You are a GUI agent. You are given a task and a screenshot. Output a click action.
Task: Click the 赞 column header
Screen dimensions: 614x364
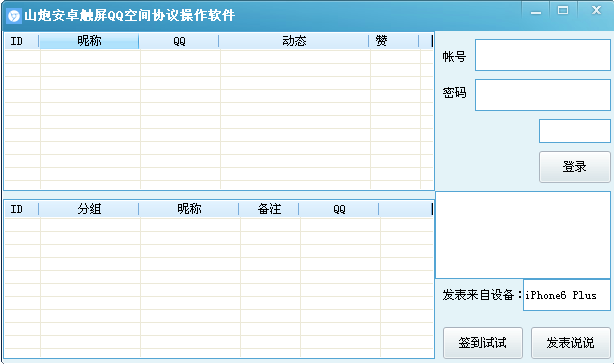[x=394, y=41]
